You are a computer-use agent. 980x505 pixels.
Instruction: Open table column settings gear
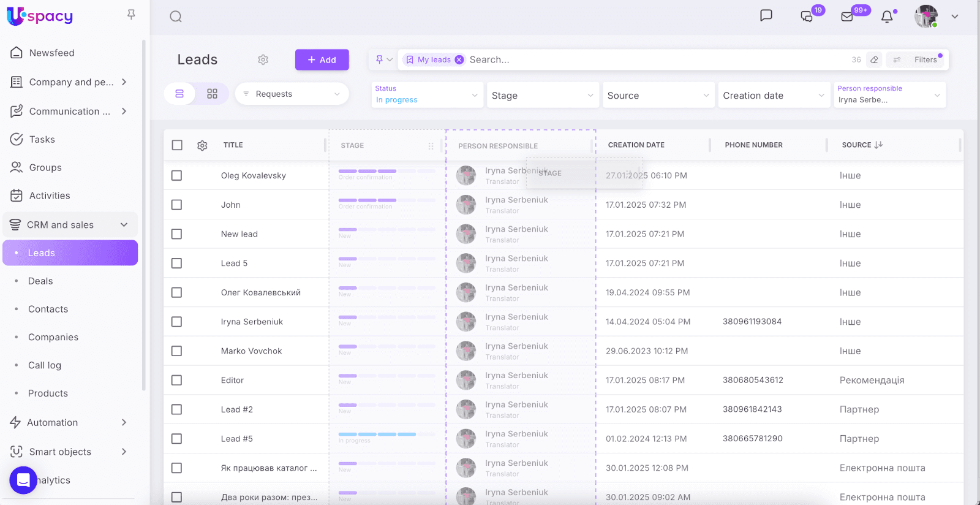click(x=202, y=145)
